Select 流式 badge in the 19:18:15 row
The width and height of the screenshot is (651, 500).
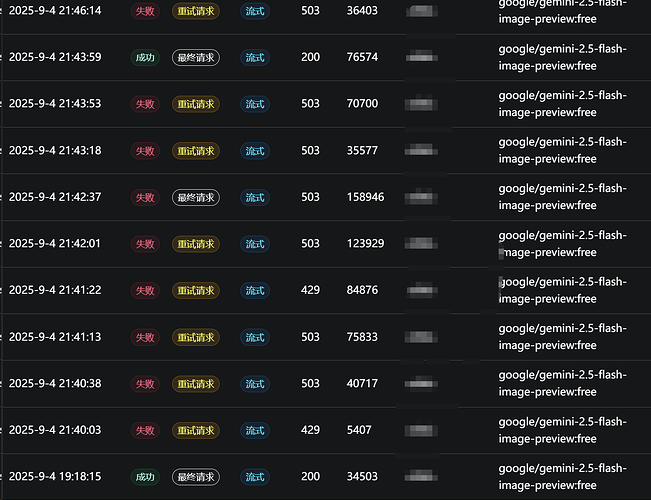[x=255, y=477]
